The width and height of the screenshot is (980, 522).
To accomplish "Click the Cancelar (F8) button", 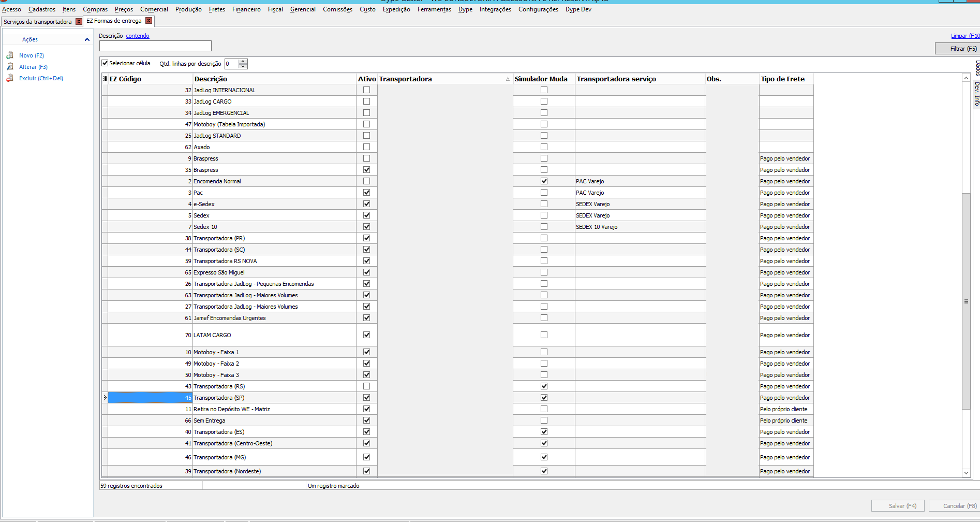I will (x=954, y=506).
